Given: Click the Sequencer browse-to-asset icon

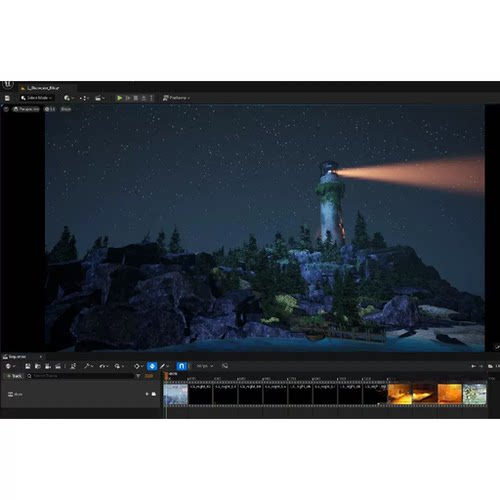Looking at the screenshot, I should tap(38, 366).
